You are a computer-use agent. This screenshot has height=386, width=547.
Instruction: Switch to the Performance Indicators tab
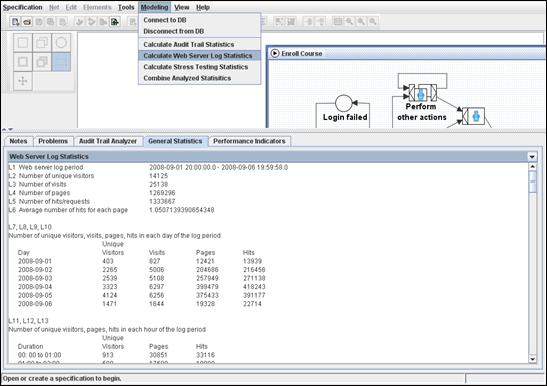[x=249, y=141]
